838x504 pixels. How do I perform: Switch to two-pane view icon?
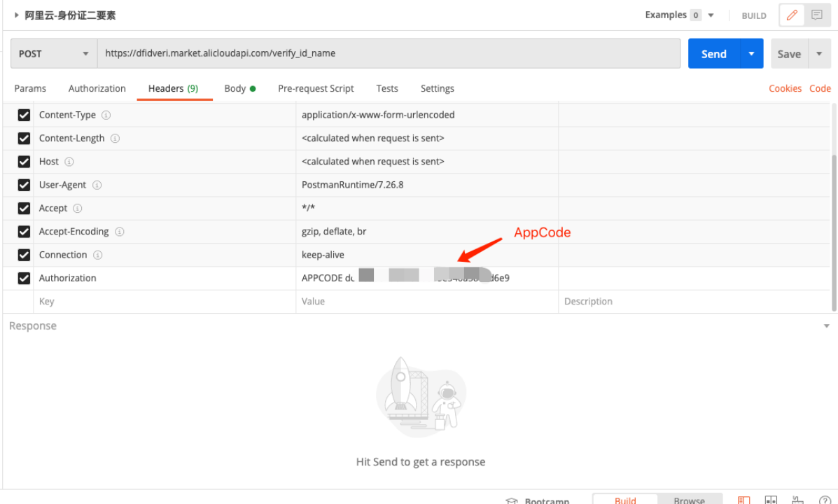771,500
